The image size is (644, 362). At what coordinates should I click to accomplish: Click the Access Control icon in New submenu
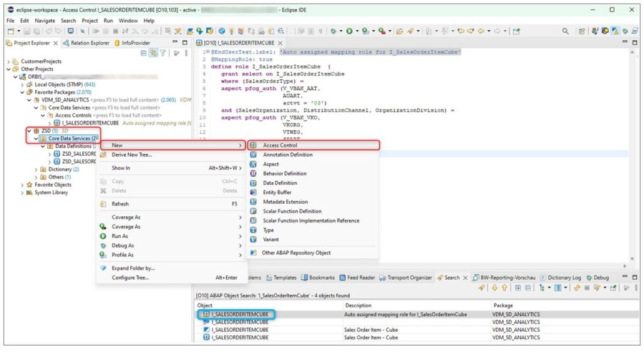pyautogui.click(x=253, y=145)
